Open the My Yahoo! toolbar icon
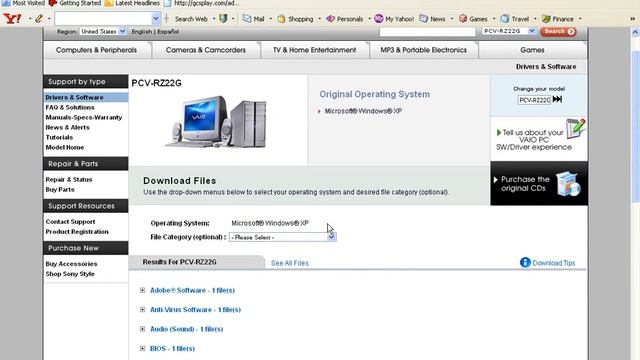Image resolution: width=640 pixels, height=360 pixels. click(x=378, y=19)
